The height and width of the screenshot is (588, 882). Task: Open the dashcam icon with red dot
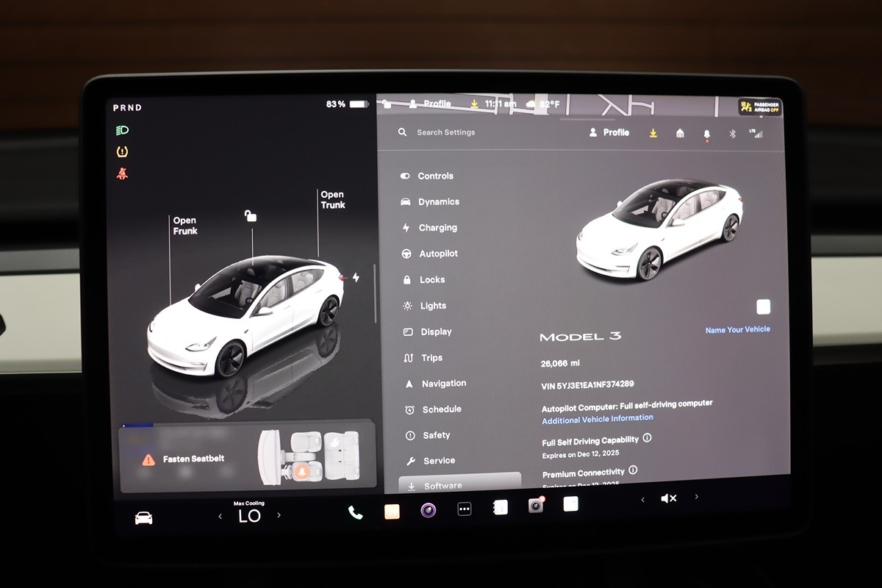pyautogui.click(x=536, y=505)
